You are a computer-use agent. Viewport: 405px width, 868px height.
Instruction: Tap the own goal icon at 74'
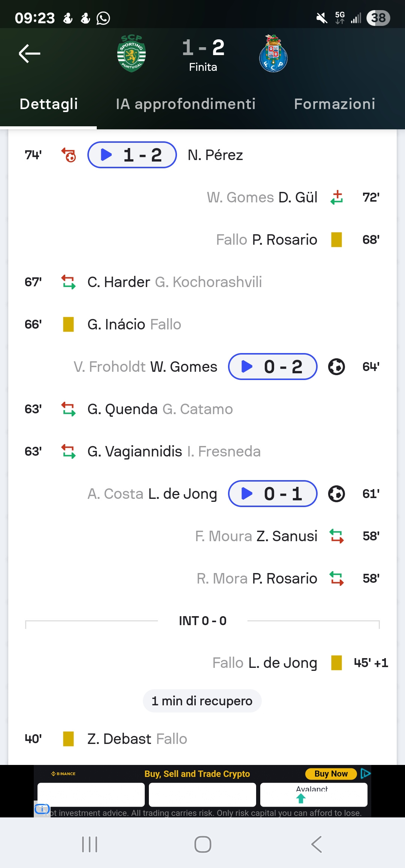69,155
